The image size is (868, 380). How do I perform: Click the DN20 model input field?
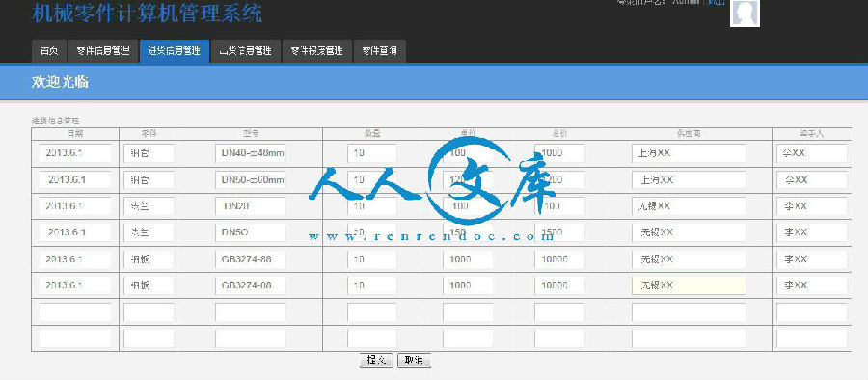[x=250, y=206]
